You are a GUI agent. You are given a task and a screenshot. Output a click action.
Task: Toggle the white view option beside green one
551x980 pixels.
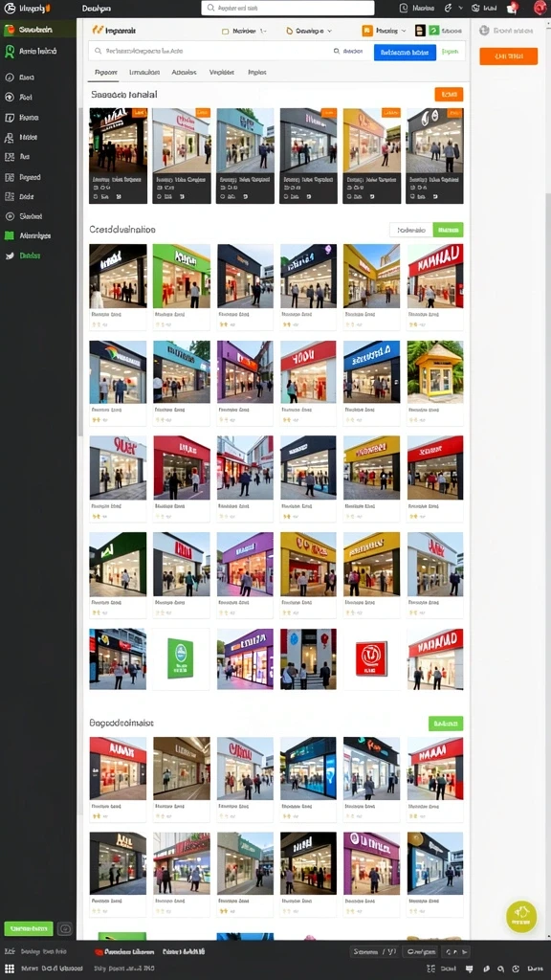coord(411,230)
